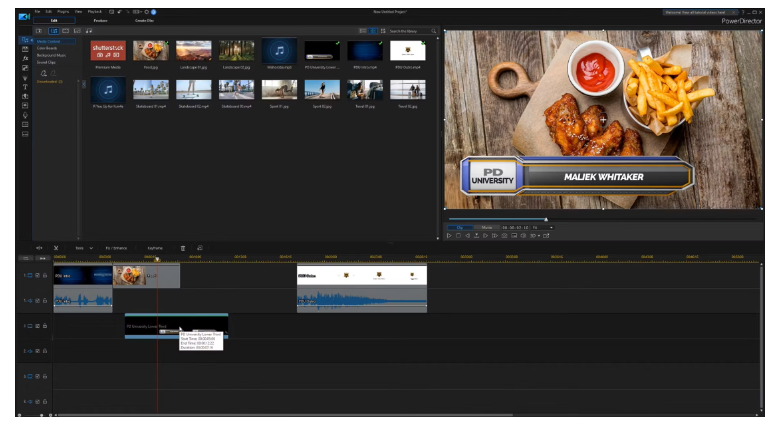Click the search magnifier icon in library
This screenshot has height=426, width=775.
[x=433, y=31]
